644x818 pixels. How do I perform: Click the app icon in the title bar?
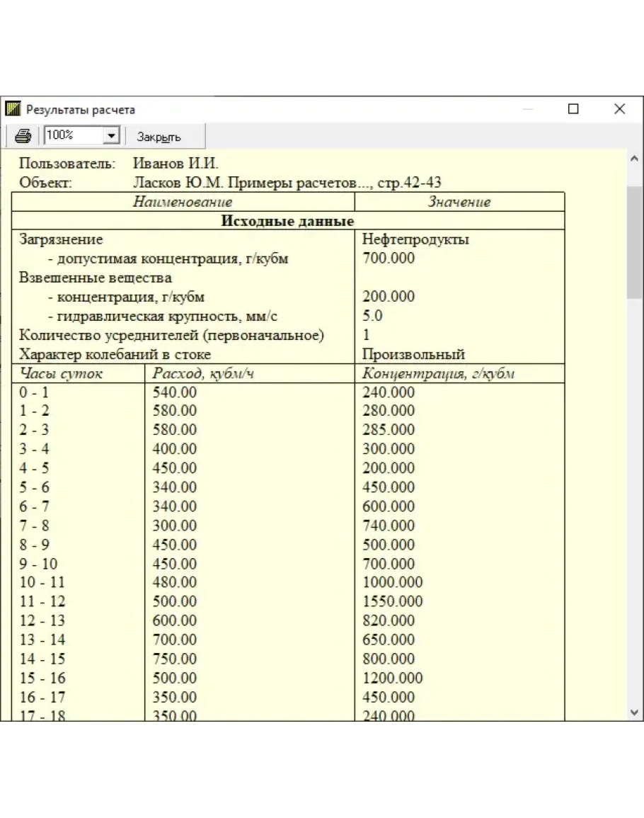click(13, 109)
